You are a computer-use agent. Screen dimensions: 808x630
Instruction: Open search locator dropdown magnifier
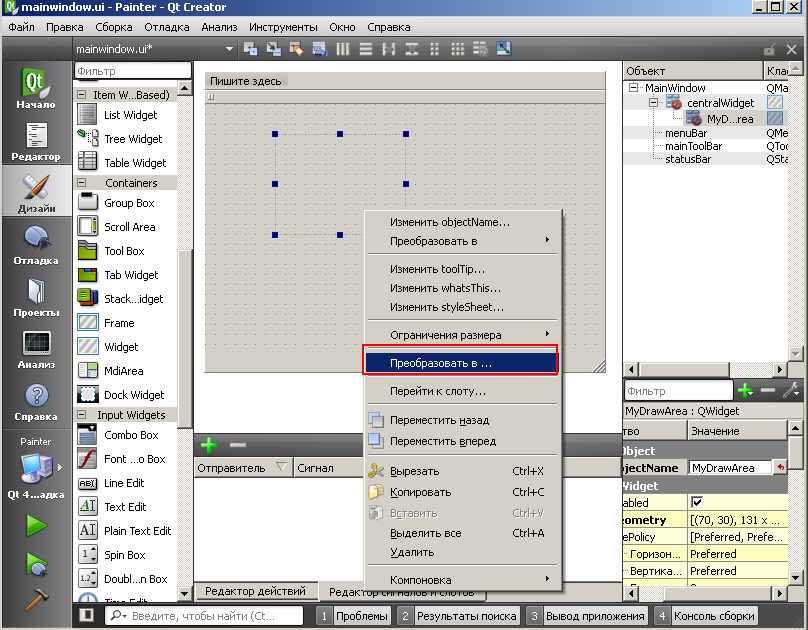(x=118, y=615)
